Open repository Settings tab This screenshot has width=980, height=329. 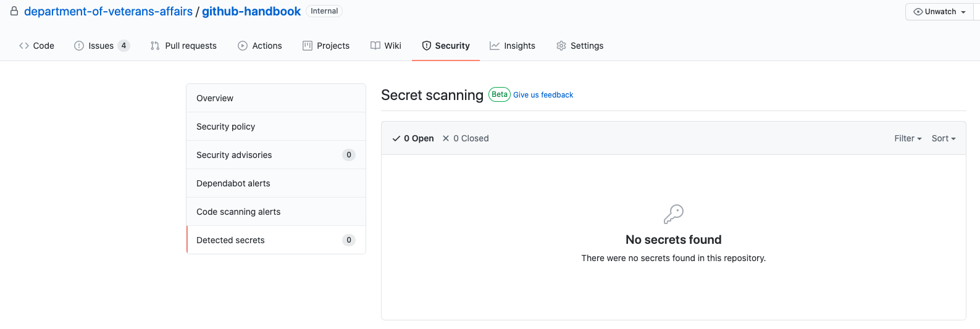(x=580, y=46)
